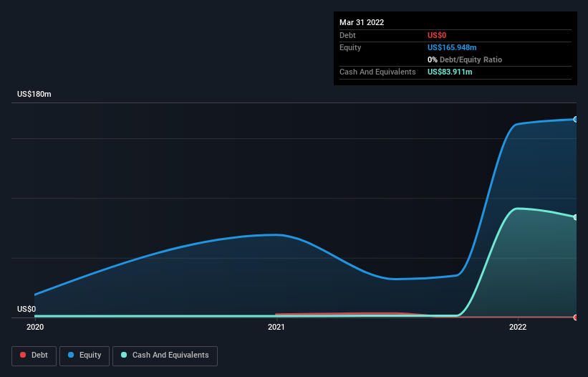Click the Debt endpoint marker on red line

point(576,318)
